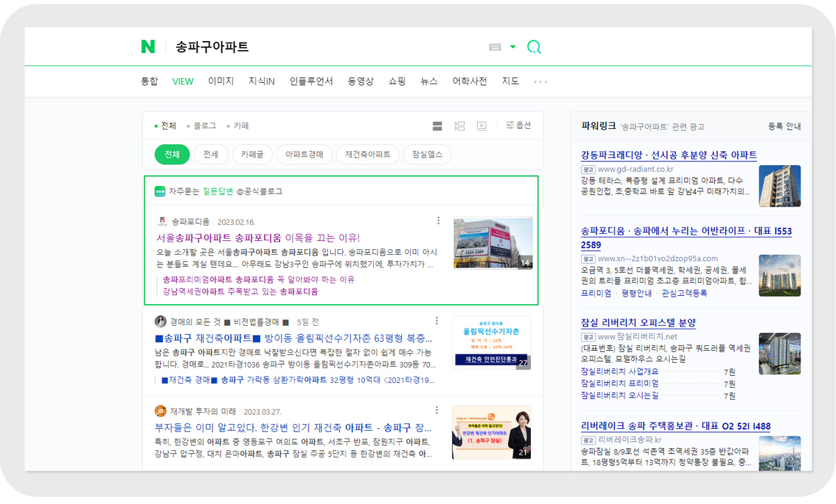Expand the search suggestions dropdown arrow

pos(513,47)
